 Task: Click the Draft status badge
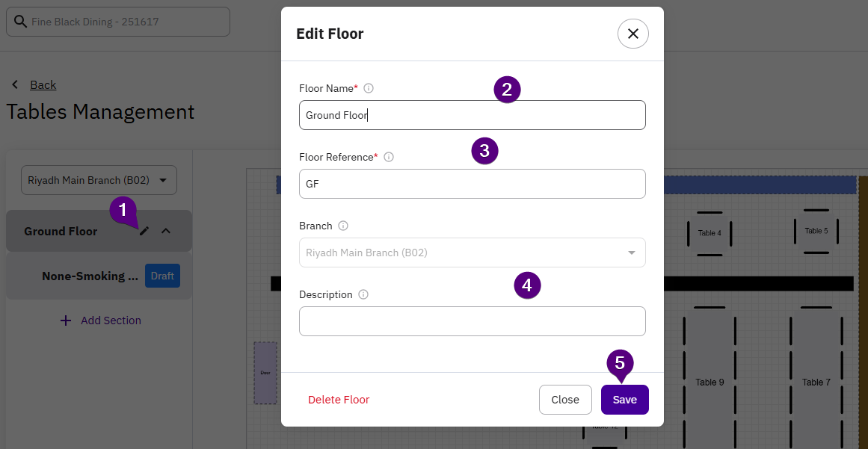click(x=162, y=276)
